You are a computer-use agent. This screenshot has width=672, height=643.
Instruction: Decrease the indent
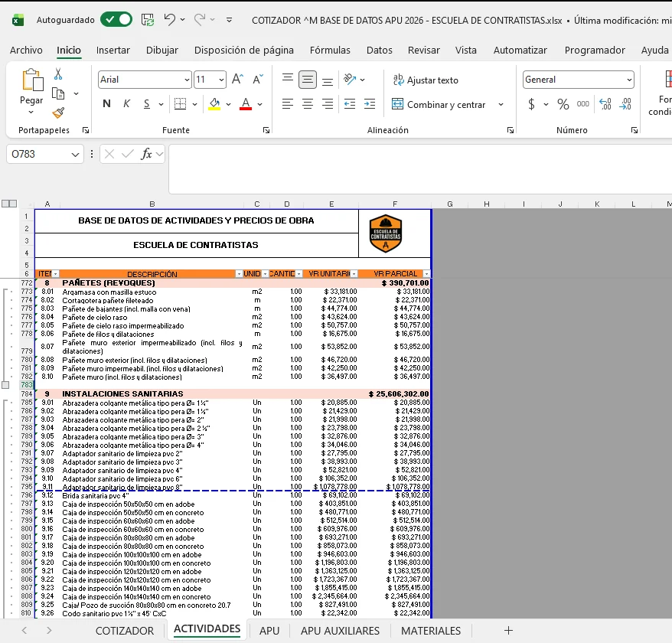coord(350,104)
